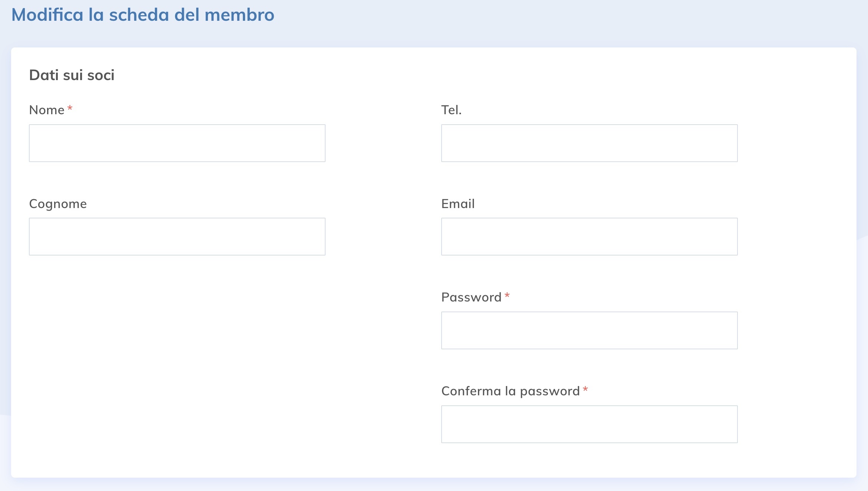868x491 pixels.
Task: Select the Email field label
Action: point(458,203)
